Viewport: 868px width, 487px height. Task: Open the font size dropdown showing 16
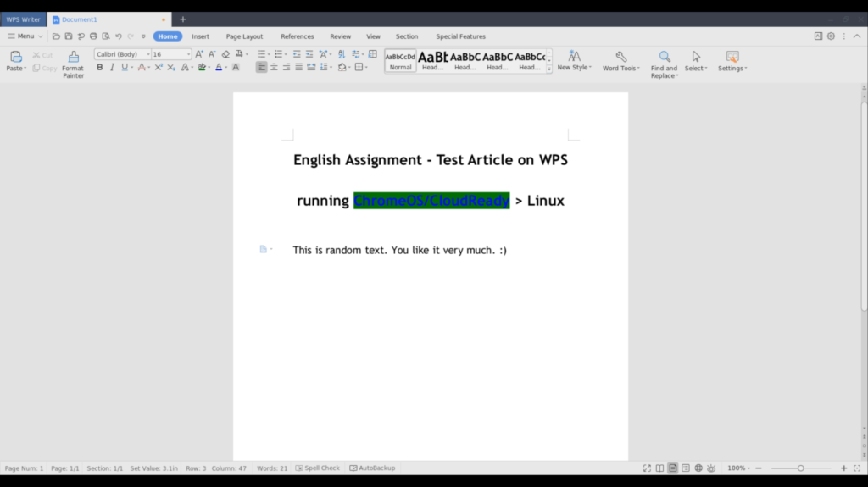pyautogui.click(x=188, y=54)
